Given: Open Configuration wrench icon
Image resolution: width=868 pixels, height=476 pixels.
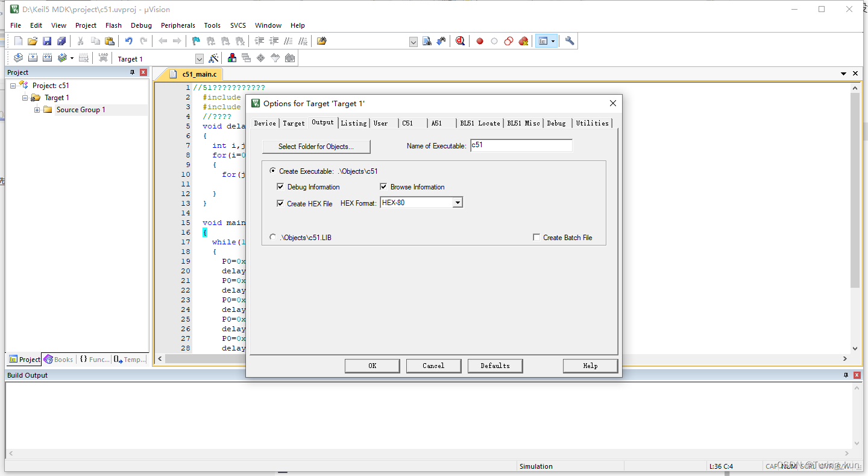Looking at the screenshot, I should pyautogui.click(x=570, y=41).
